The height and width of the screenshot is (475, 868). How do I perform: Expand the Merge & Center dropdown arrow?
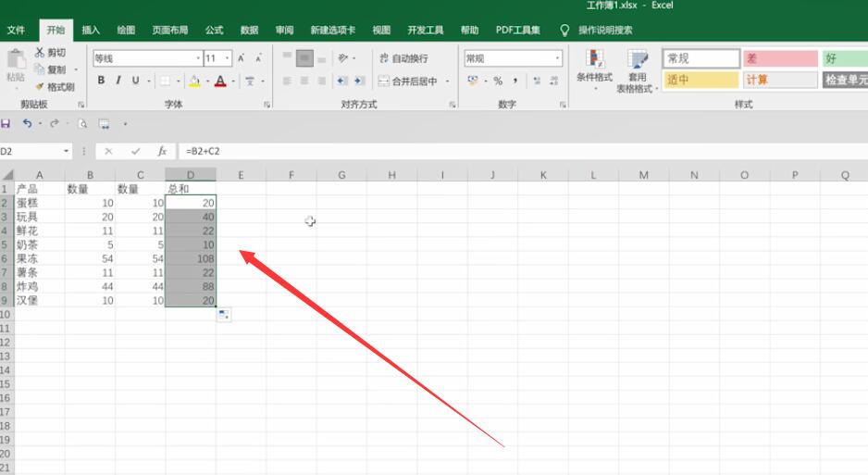tap(447, 81)
